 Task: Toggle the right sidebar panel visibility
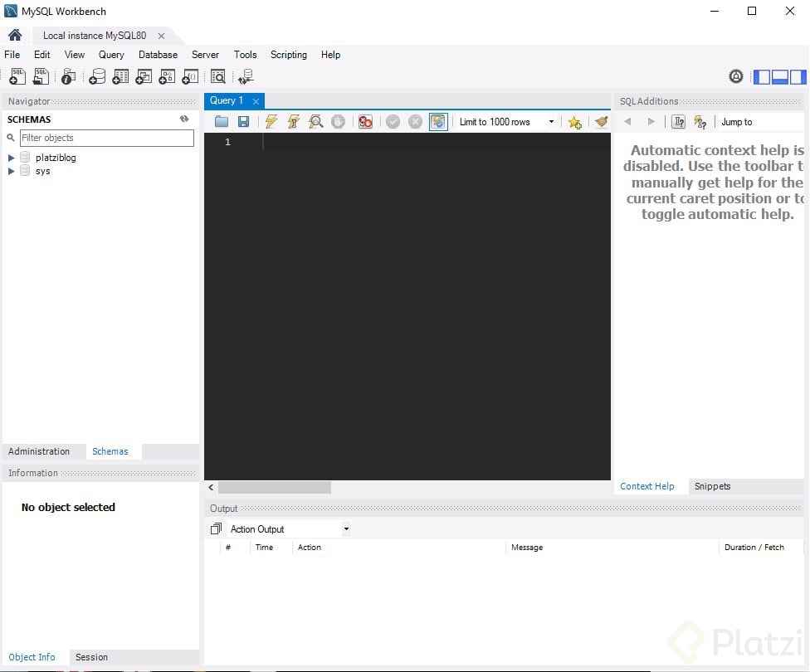[x=798, y=77]
